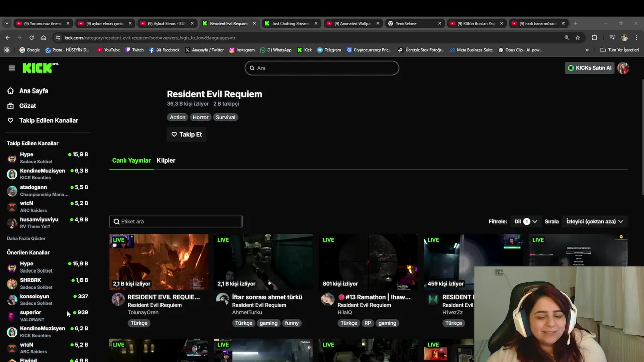Click the H1vezZz channel avatar
The height and width of the screenshot is (362, 644).
[x=433, y=299]
